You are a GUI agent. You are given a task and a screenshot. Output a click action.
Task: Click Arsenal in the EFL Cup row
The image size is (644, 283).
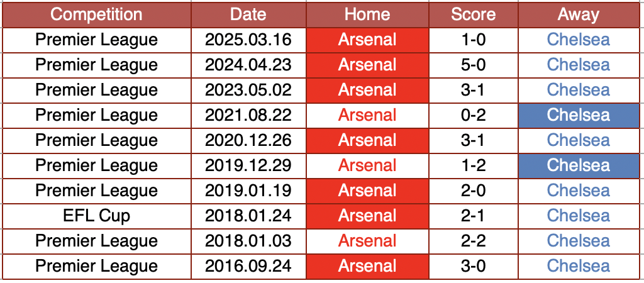point(367,216)
